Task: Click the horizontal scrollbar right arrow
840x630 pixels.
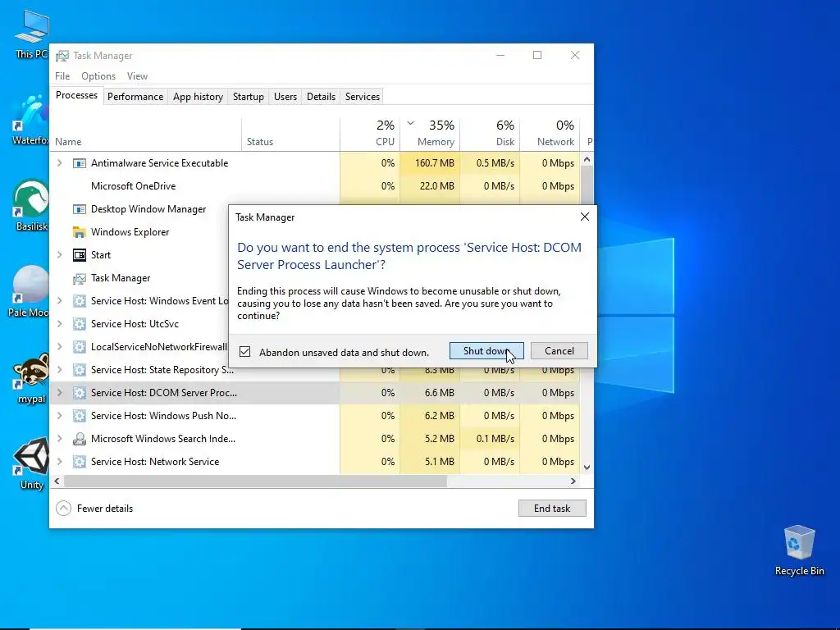Action: click(x=573, y=481)
